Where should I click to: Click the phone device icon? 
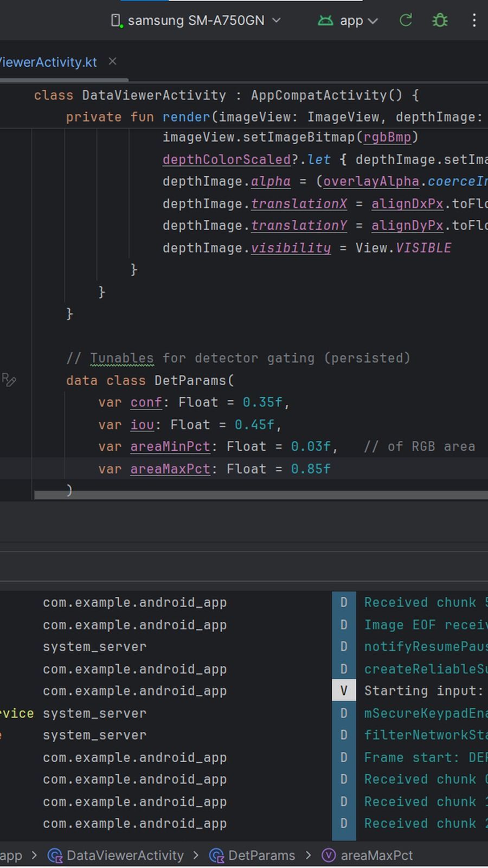tap(115, 21)
